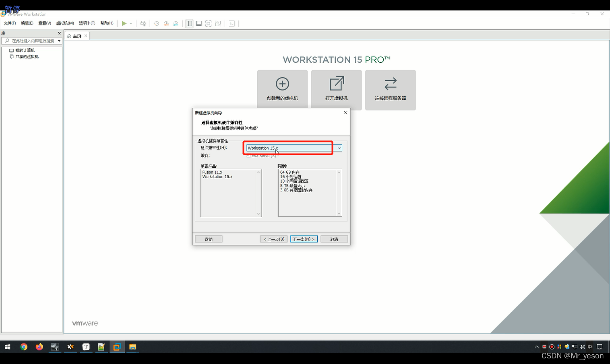Click the Unity mode toolbar icon

[218, 23]
